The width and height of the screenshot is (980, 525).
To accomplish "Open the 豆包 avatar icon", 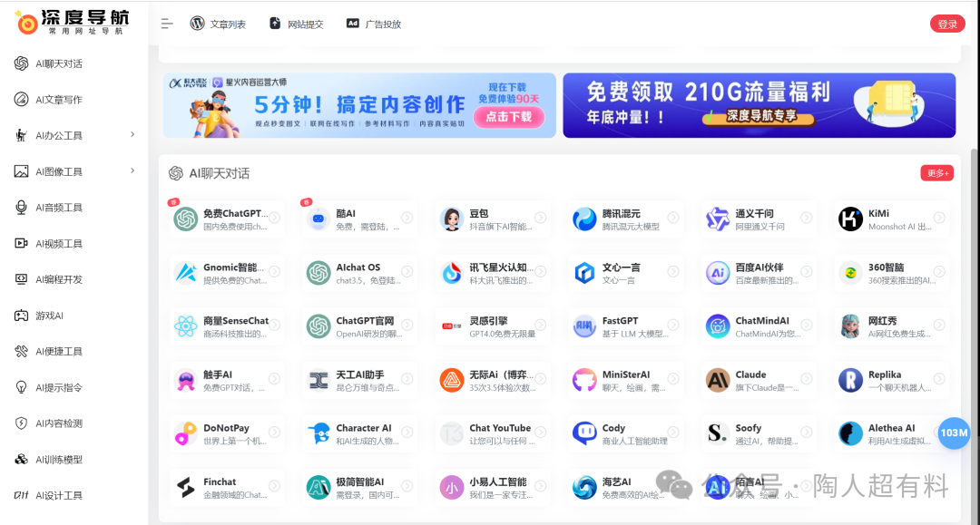I will pos(451,219).
